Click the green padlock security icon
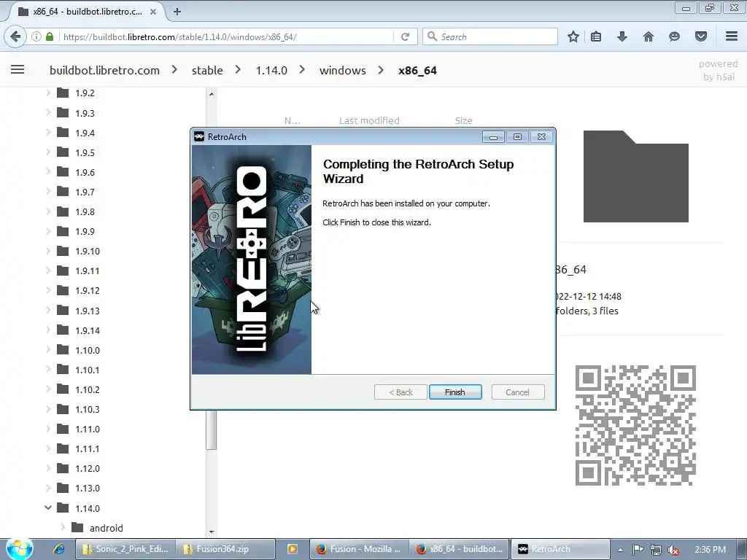 pos(50,36)
